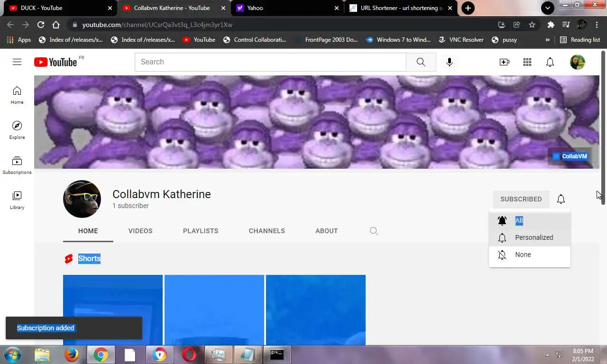607x364 pixels.
Task: Switch to the VIDEOS channel tab
Action: tap(140, 231)
